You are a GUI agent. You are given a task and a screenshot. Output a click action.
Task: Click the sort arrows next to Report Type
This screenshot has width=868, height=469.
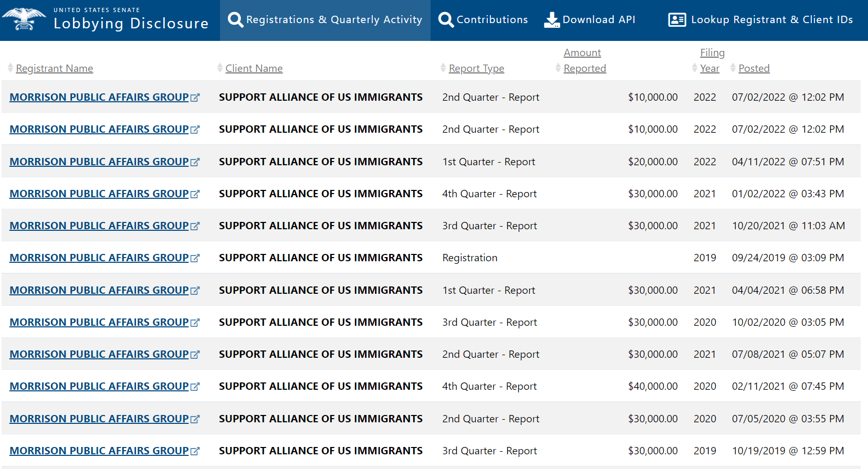coord(443,68)
